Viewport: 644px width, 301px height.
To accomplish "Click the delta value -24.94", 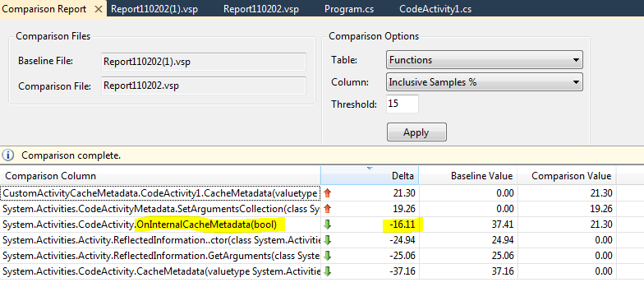I will click(402, 240).
